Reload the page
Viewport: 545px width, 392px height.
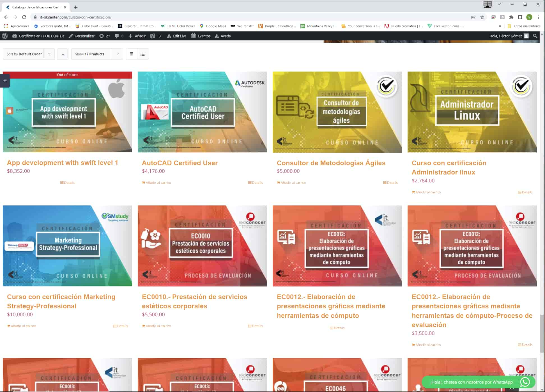point(24,17)
